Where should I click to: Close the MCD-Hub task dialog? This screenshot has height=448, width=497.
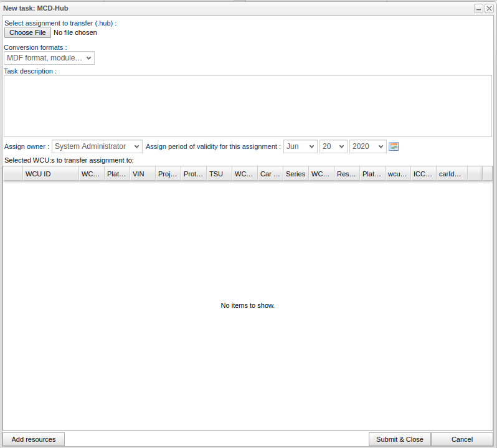489,9
